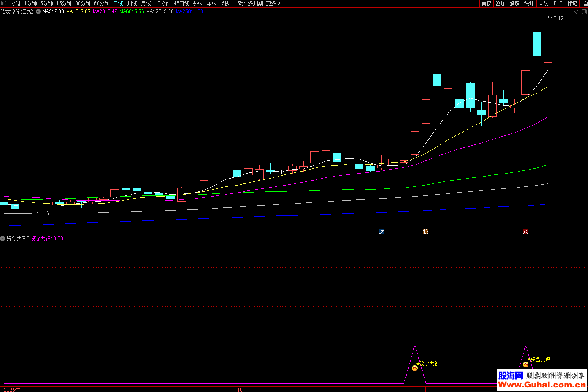Click the 财 financial event marker
The height and width of the screenshot is (392, 588).
(x=381, y=232)
